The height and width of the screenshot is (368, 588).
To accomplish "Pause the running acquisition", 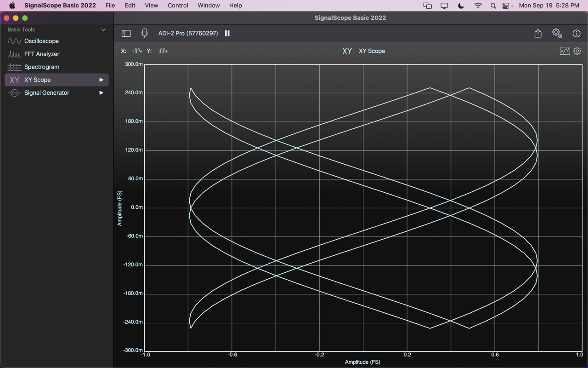I will point(227,33).
